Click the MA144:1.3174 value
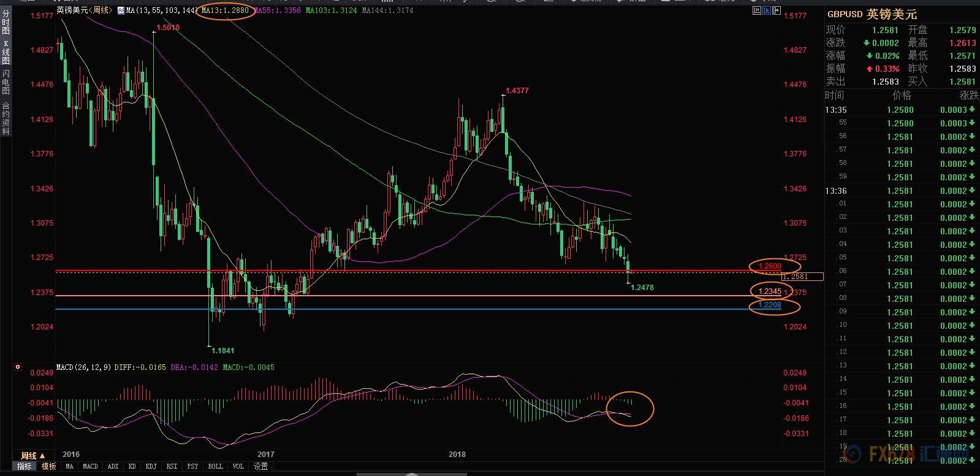 point(388,10)
